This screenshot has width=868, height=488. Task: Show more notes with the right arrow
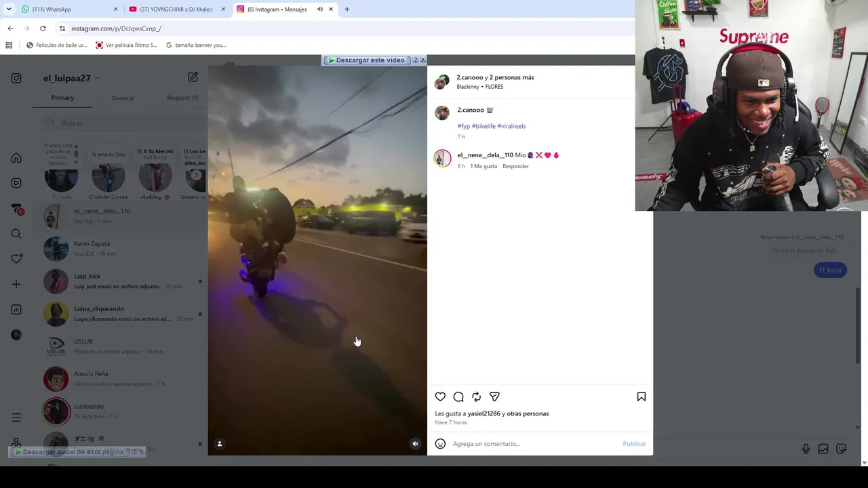pyautogui.click(x=197, y=176)
